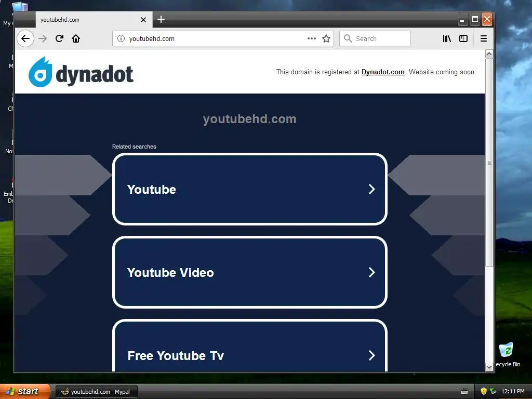
Task: Open the Windows Start menu
Action: point(25,391)
